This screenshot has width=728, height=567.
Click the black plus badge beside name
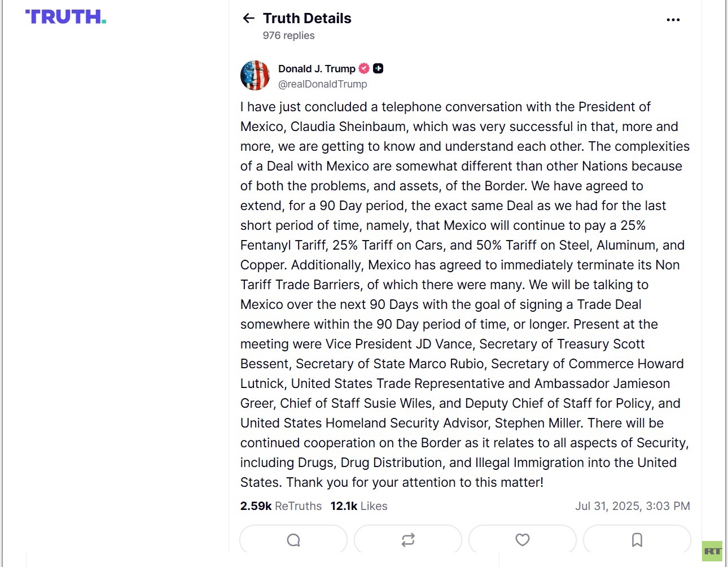coord(378,68)
